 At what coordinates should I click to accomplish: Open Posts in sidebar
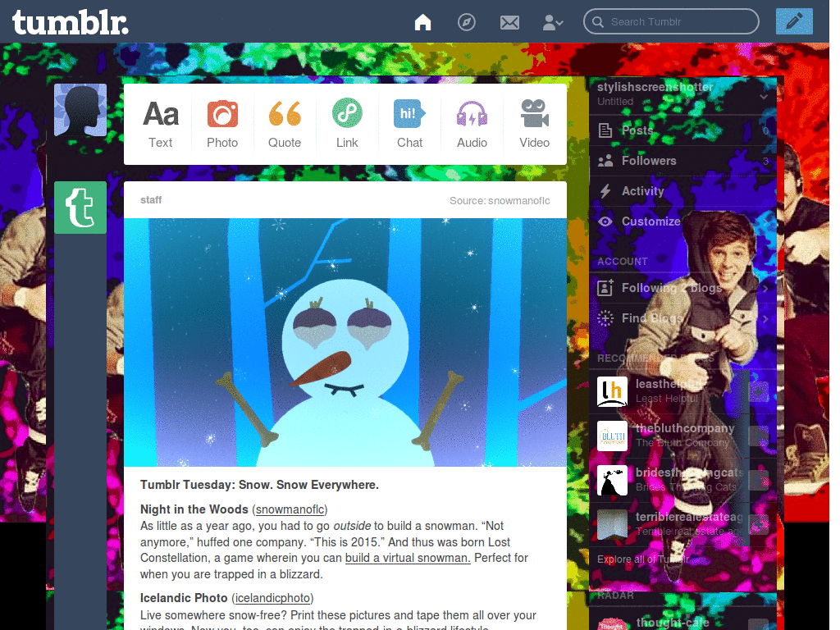(x=682, y=130)
